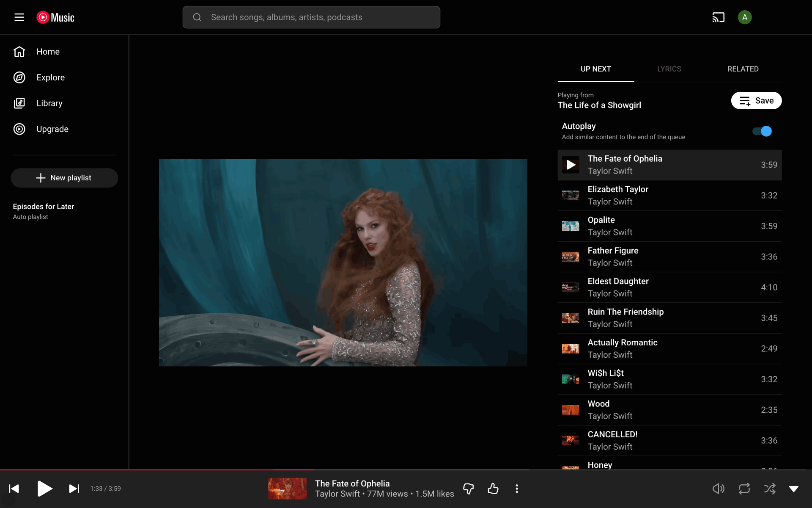This screenshot has height=508, width=812.
Task: Seek using the red progress bar
Action: point(156,469)
